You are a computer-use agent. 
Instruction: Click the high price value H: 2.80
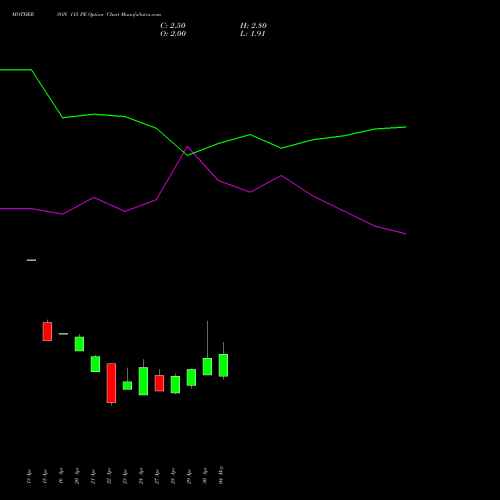tap(253, 25)
